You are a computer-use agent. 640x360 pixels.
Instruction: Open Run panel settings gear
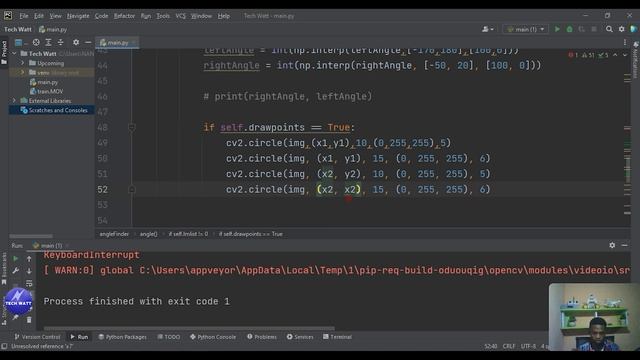click(x=612, y=245)
